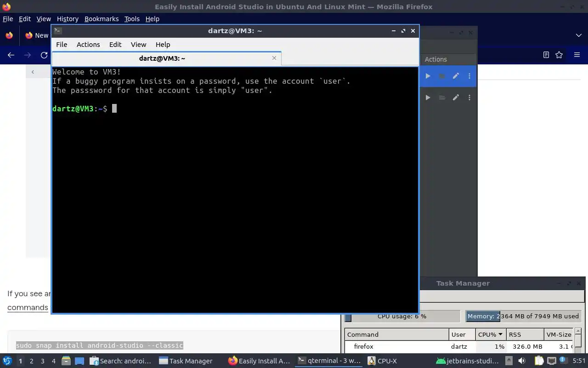Viewport: 588px width, 368px height.
Task: Open the View menu in qterminal
Action: click(x=138, y=45)
